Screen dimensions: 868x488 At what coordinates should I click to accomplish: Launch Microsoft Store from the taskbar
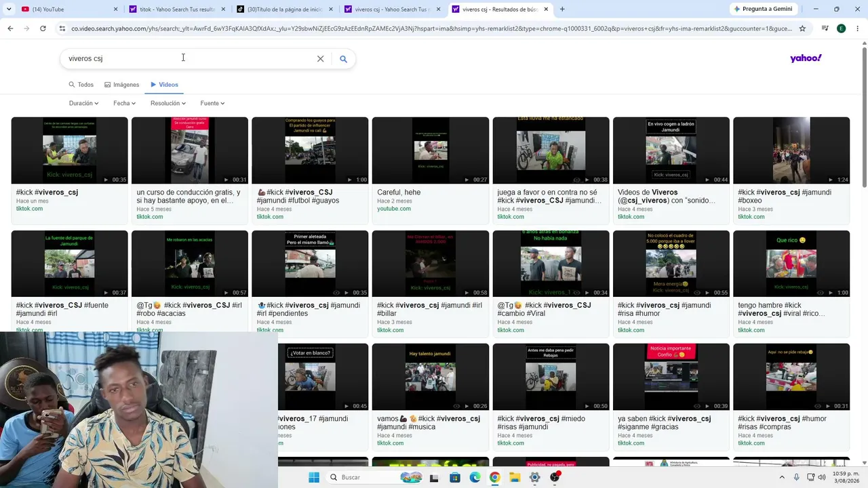(x=455, y=477)
